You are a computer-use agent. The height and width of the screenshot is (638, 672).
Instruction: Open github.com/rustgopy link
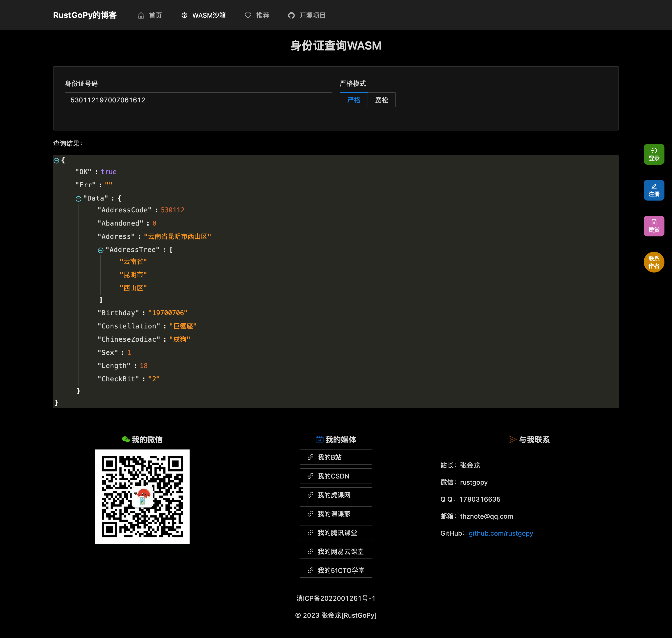click(x=500, y=533)
